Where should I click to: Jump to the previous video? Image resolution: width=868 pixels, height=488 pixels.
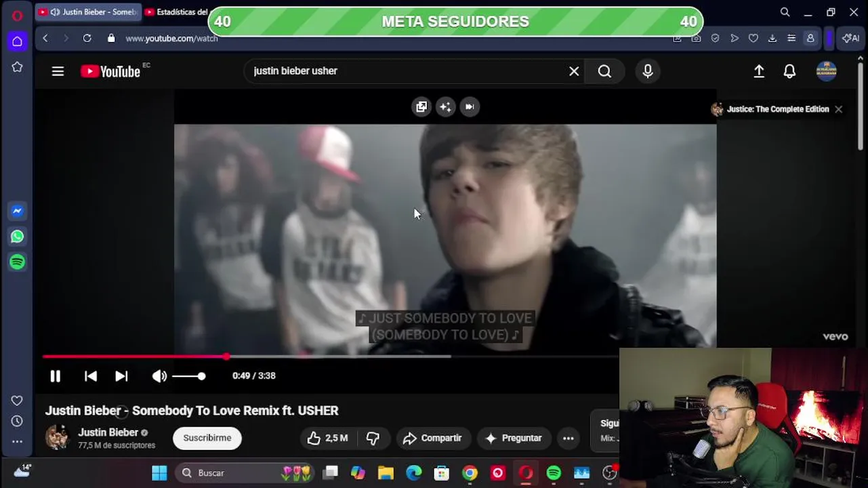pos(91,375)
